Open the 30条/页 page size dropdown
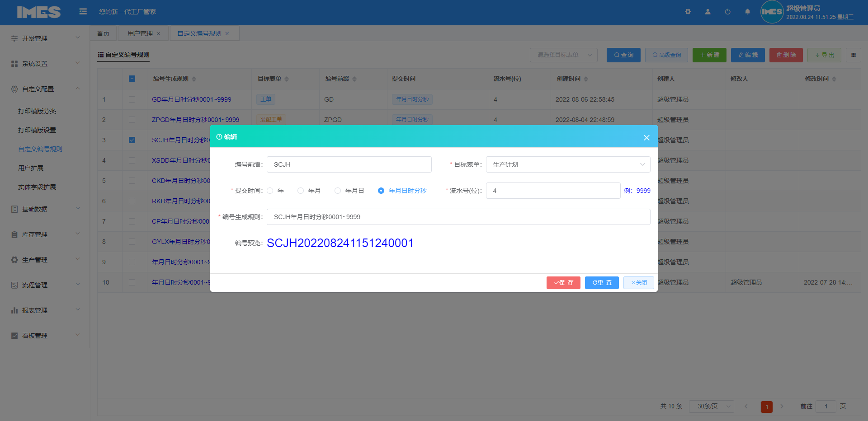 711,406
